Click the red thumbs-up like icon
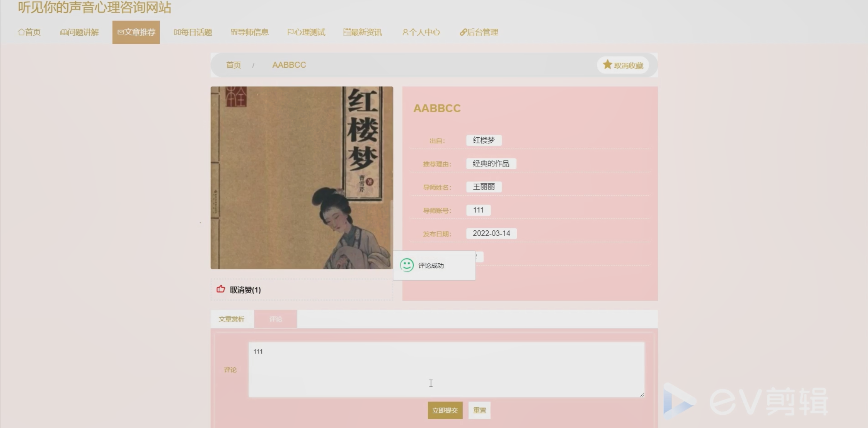868x428 pixels. [221, 289]
